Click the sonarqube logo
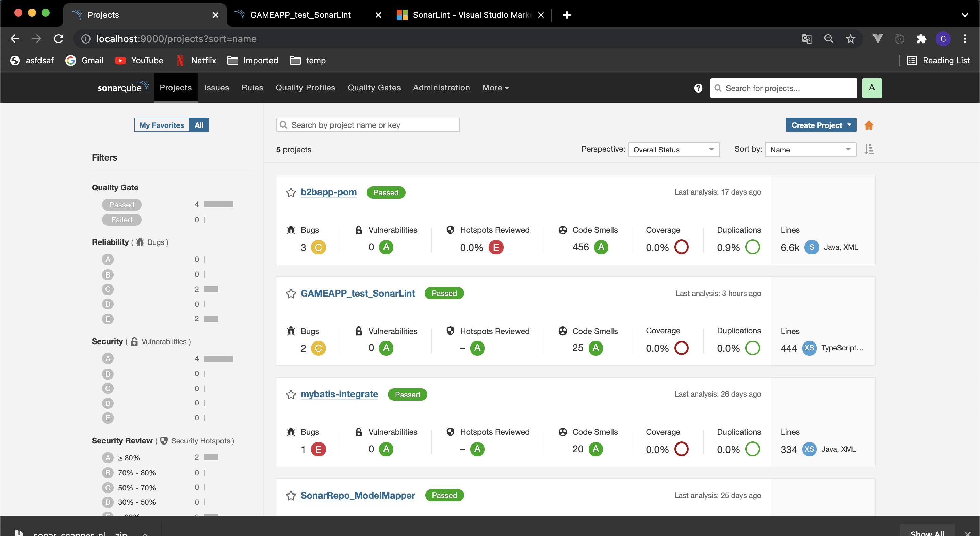 123,87
